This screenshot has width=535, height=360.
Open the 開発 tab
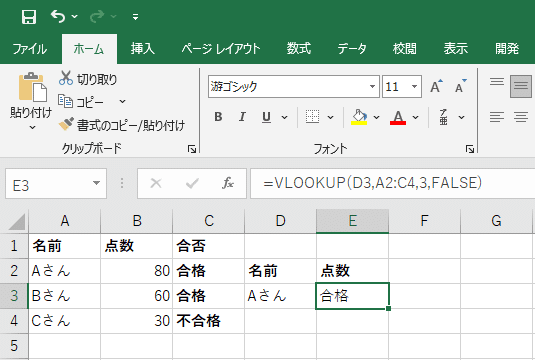507,49
